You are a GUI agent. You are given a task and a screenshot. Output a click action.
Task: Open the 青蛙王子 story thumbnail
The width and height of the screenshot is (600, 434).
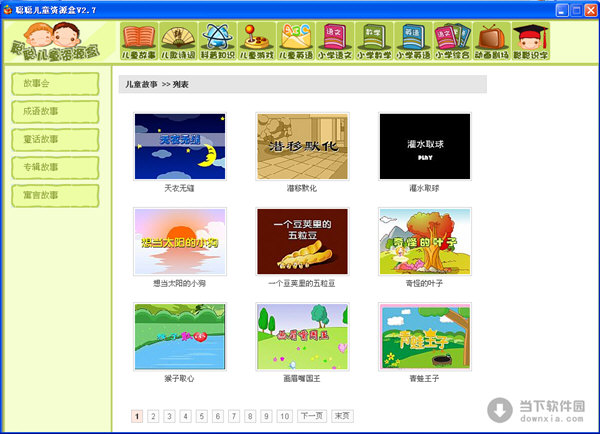click(425, 336)
